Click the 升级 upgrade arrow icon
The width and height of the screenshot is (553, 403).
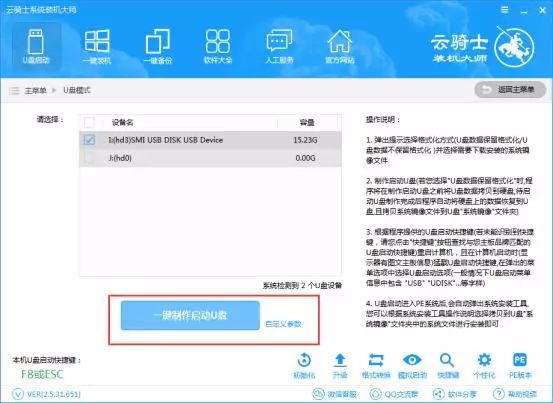pos(340,366)
